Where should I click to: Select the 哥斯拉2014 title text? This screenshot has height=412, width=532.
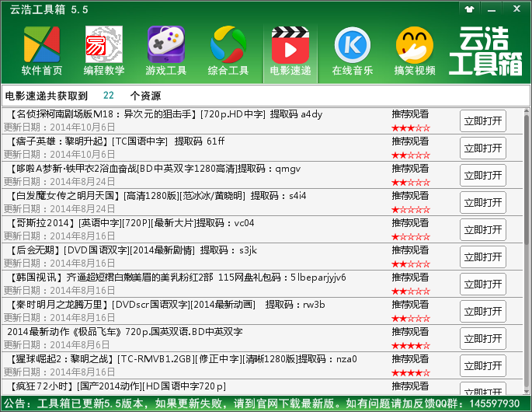(131, 223)
